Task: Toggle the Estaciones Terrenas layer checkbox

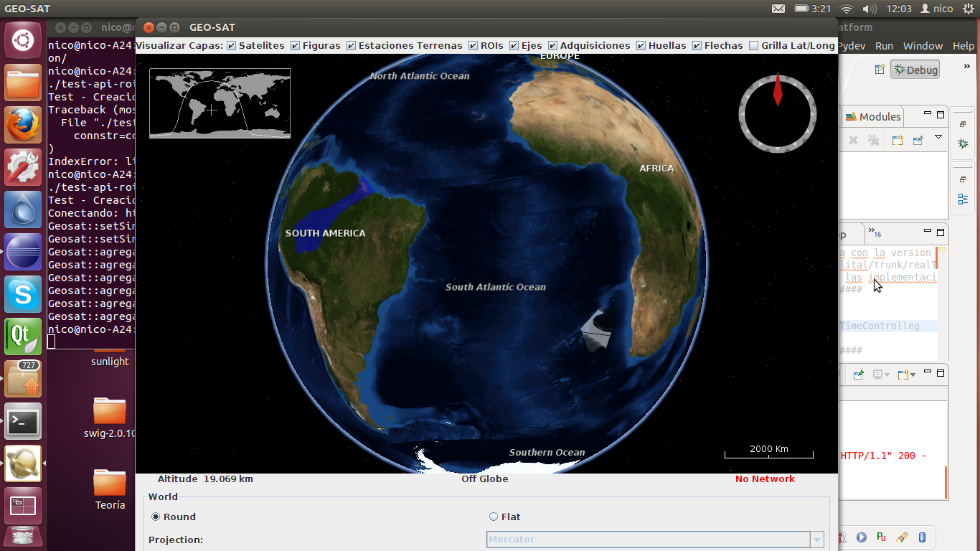Action: pyautogui.click(x=352, y=46)
